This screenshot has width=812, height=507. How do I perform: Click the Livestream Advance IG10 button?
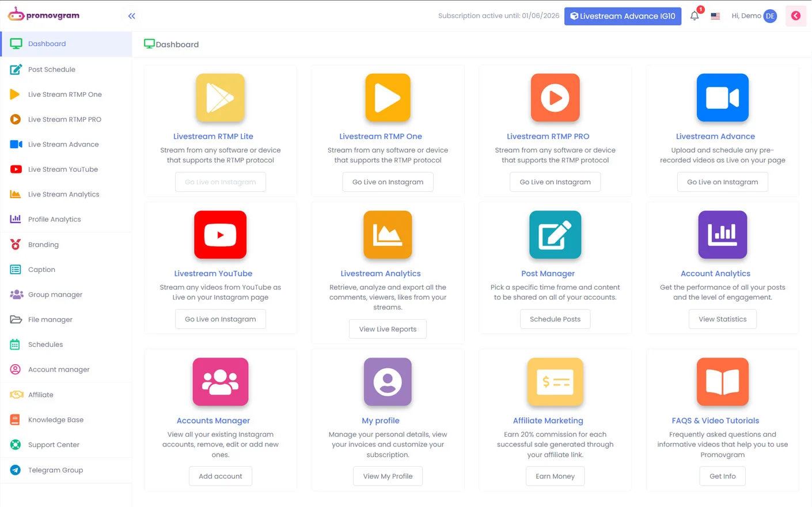[623, 16]
